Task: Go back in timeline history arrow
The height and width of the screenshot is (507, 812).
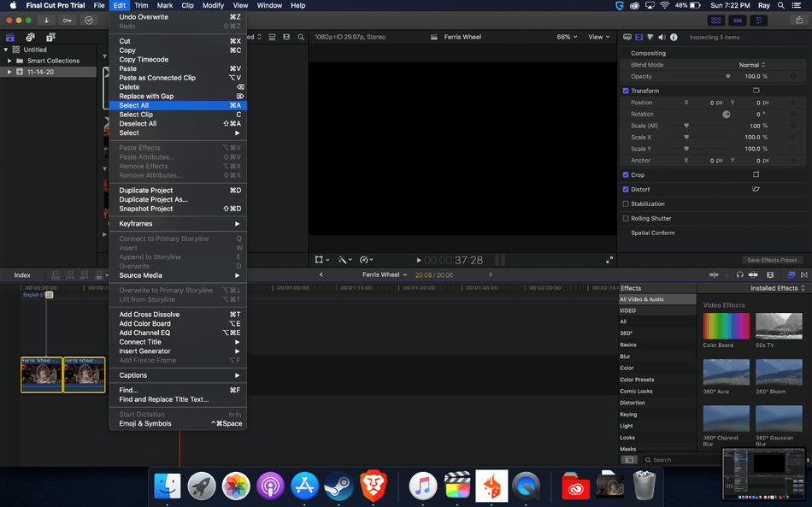Action: 321,274
